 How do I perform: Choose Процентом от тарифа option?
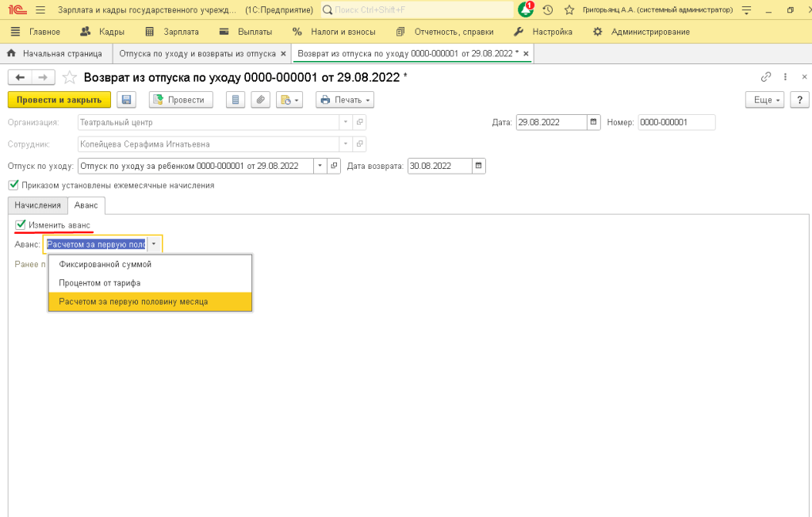click(x=100, y=282)
